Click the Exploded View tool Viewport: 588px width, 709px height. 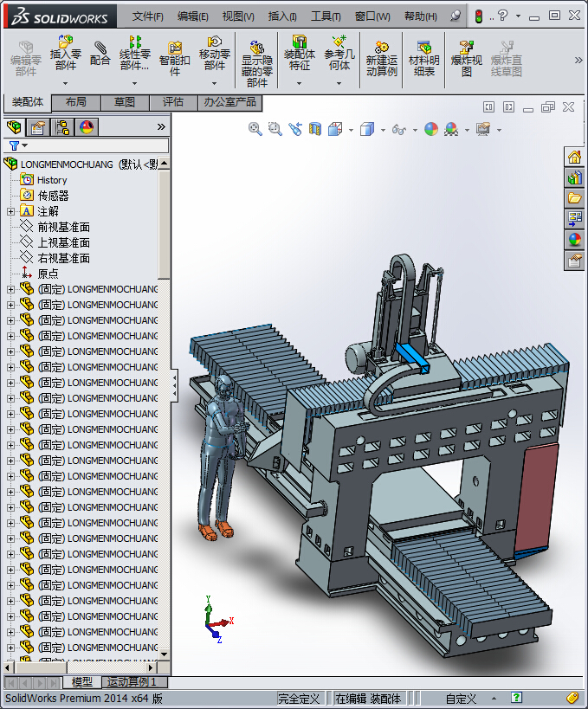point(466,58)
